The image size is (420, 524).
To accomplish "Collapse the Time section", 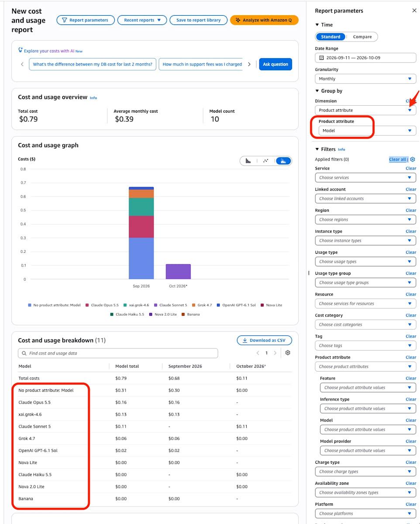I will (x=324, y=25).
